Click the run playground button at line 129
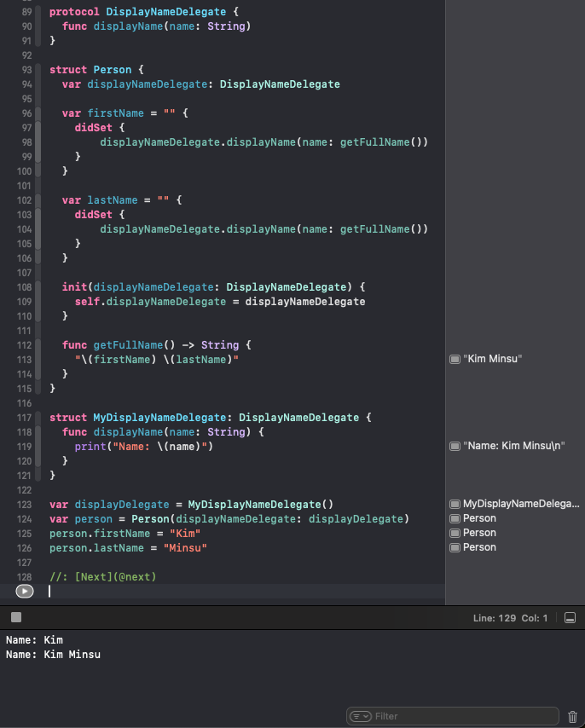585x728 pixels. point(25,591)
